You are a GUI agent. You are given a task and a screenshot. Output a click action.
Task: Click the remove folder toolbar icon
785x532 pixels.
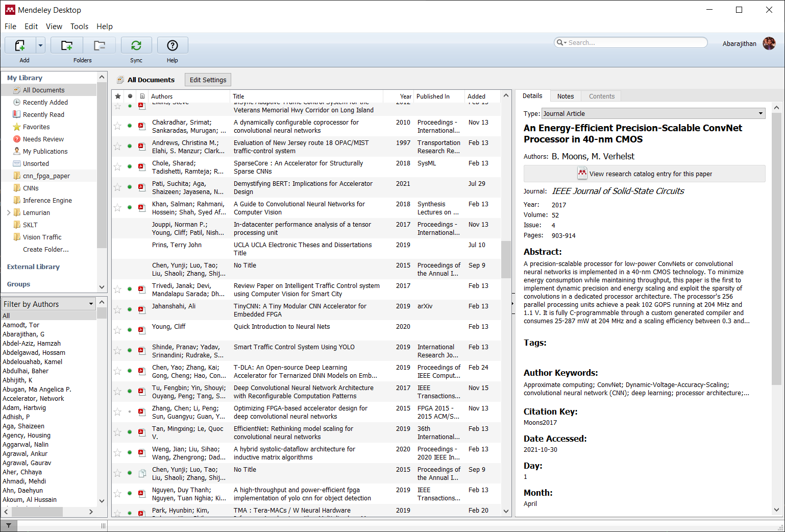tap(100, 45)
